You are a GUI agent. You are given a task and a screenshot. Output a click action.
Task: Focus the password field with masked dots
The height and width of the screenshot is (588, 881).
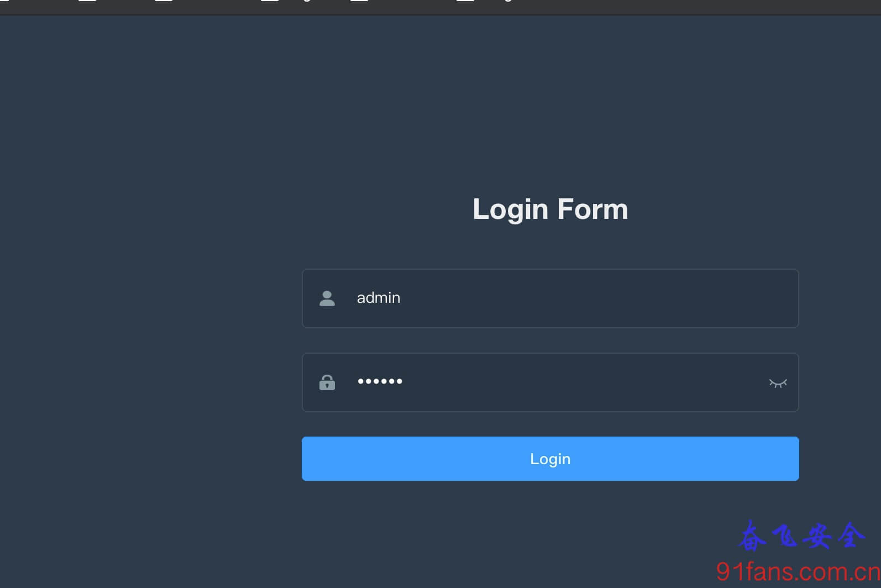click(x=550, y=382)
